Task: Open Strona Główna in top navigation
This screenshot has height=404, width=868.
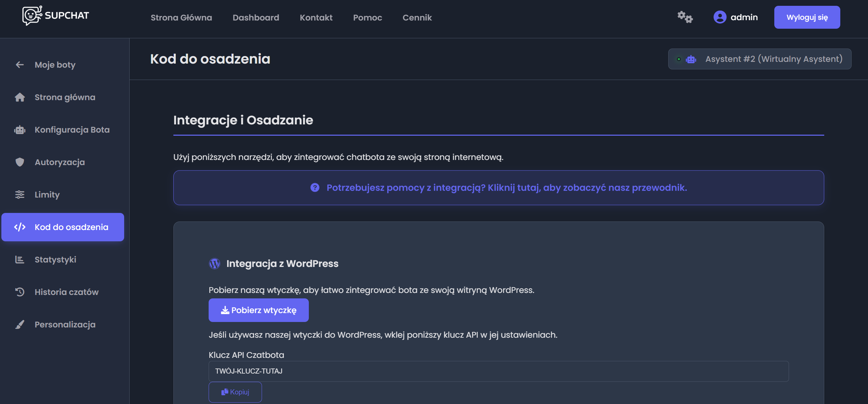Action: (x=181, y=17)
